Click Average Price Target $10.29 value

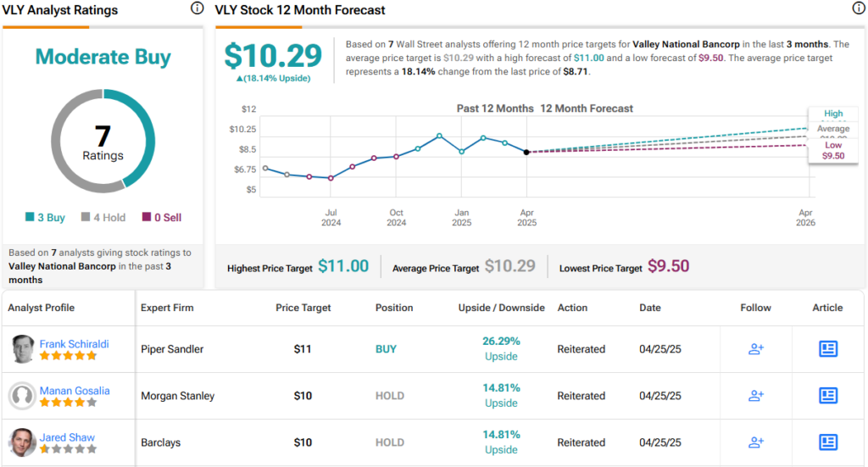coord(509,266)
